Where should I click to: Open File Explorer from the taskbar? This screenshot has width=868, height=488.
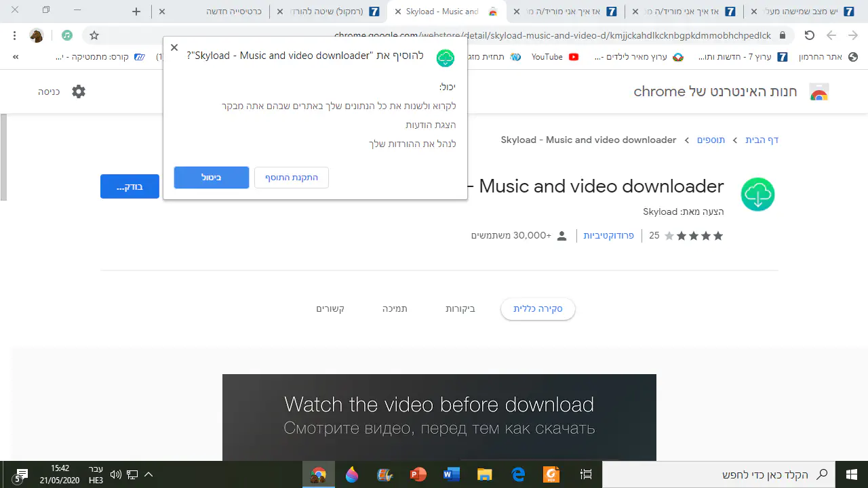(x=484, y=474)
